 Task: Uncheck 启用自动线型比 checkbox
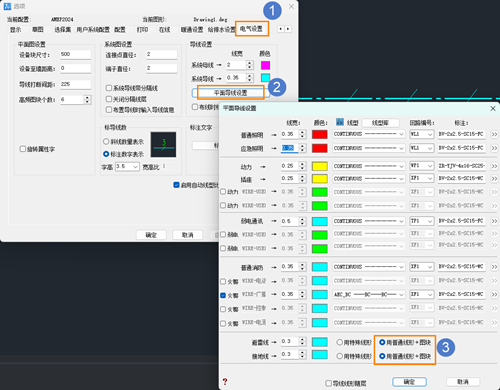click(x=177, y=185)
